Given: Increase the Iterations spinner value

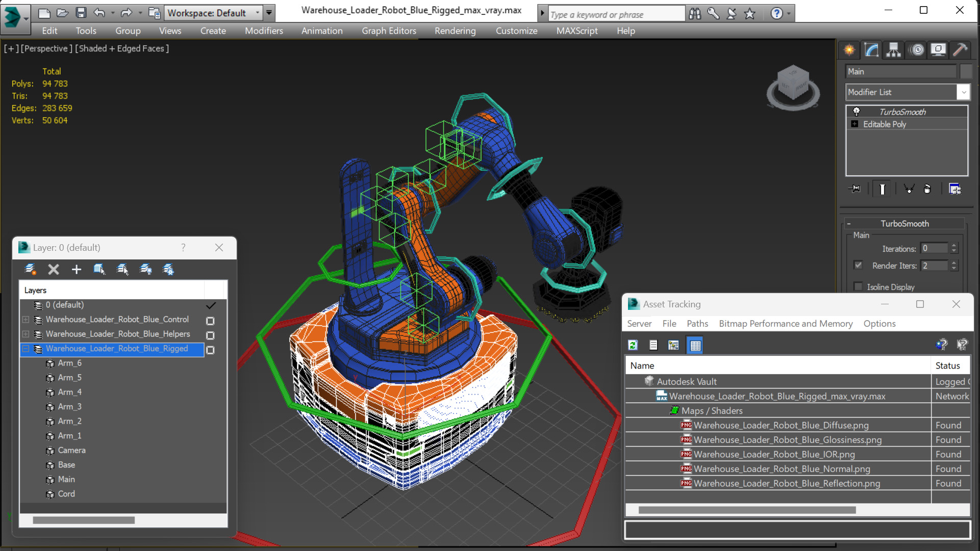Looking at the screenshot, I should click(954, 245).
